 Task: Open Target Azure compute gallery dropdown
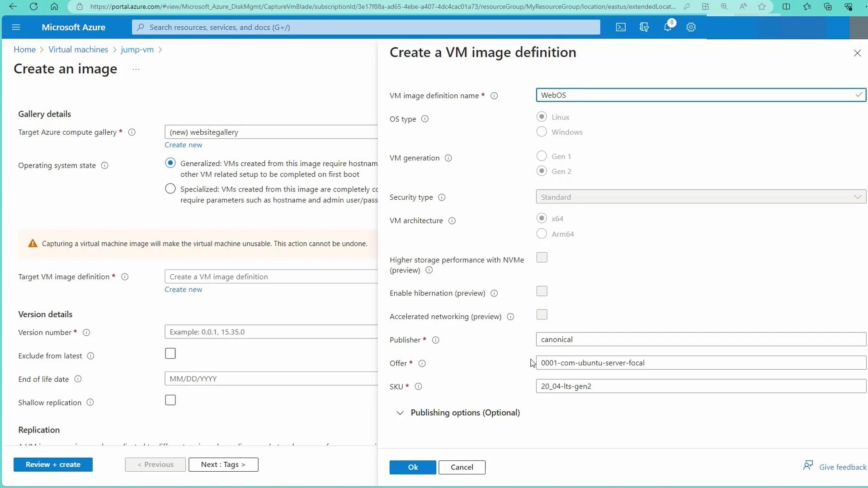(271, 132)
